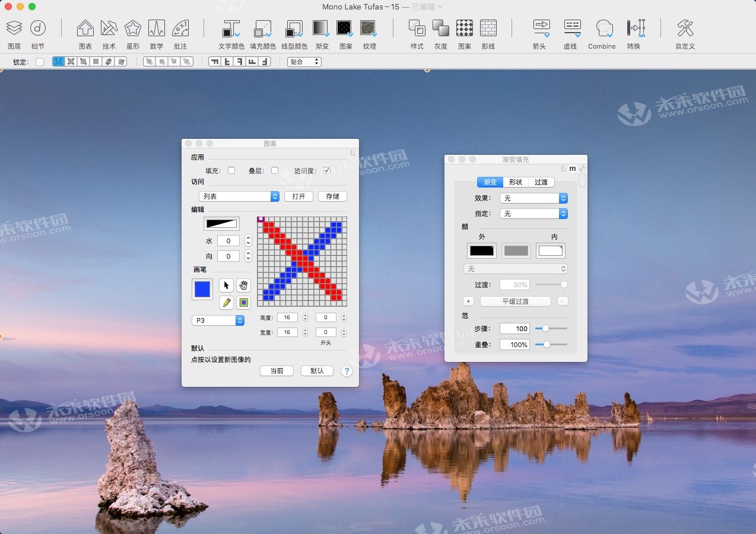Select the Hand tool in the pattern editor

(243, 285)
